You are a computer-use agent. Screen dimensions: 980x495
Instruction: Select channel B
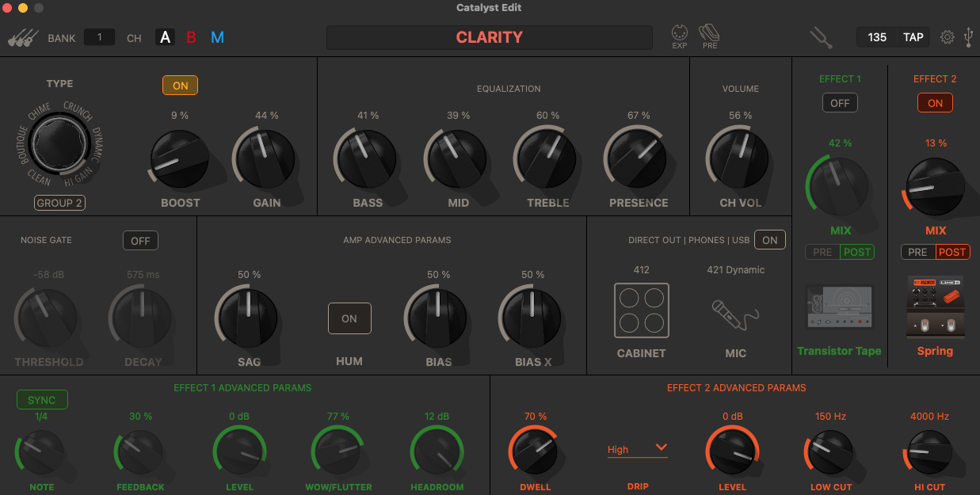click(x=191, y=37)
